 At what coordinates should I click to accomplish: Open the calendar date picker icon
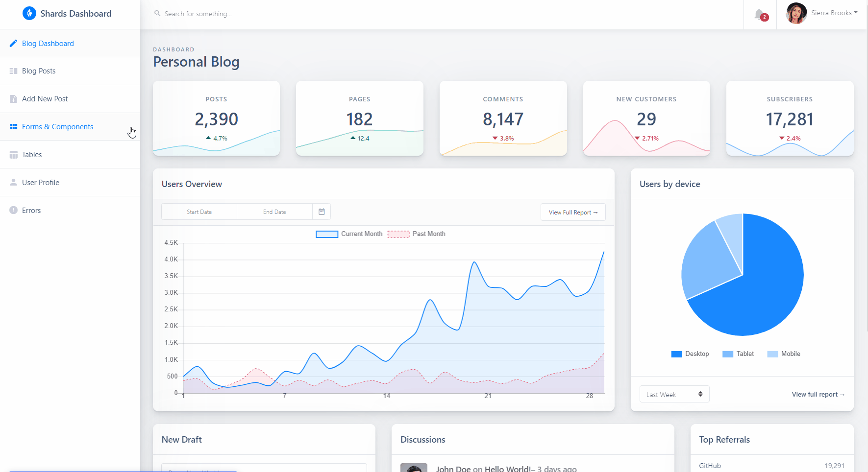[322, 212]
